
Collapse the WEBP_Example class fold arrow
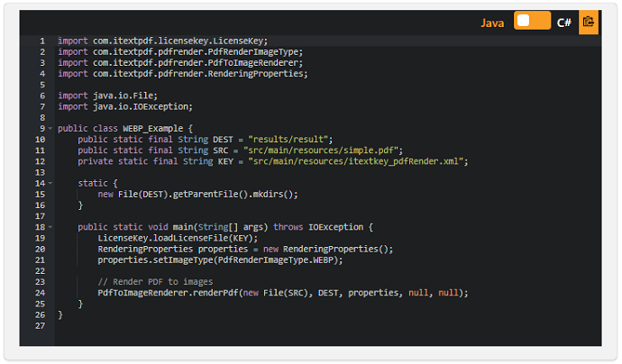click(50, 129)
